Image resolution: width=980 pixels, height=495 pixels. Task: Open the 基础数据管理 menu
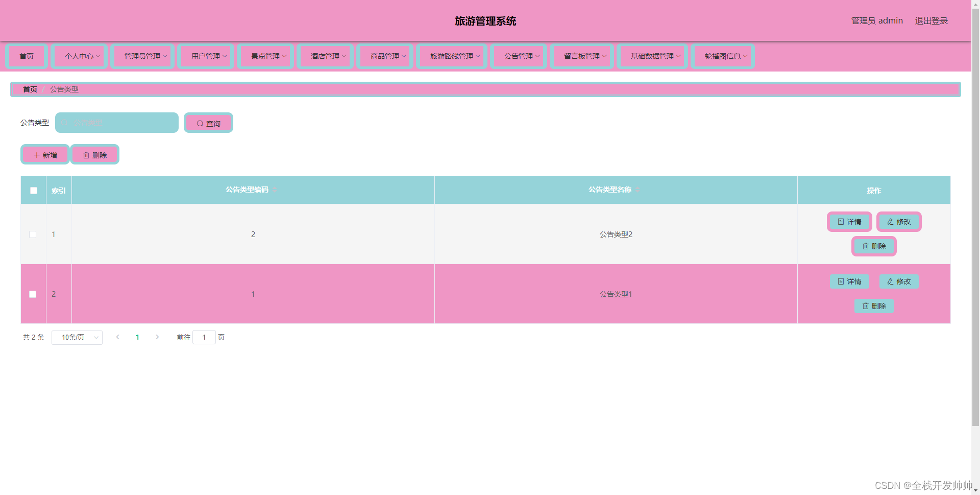pos(652,56)
